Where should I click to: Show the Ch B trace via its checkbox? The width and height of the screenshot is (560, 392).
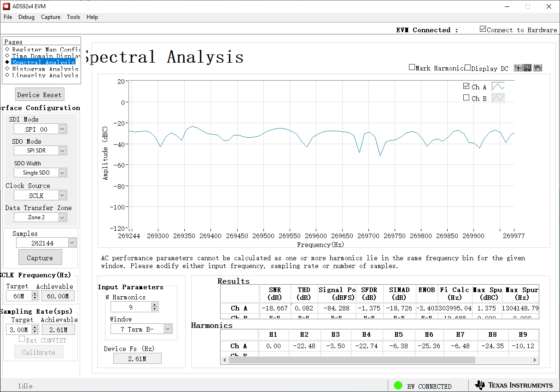pyautogui.click(x=467, y=98)
